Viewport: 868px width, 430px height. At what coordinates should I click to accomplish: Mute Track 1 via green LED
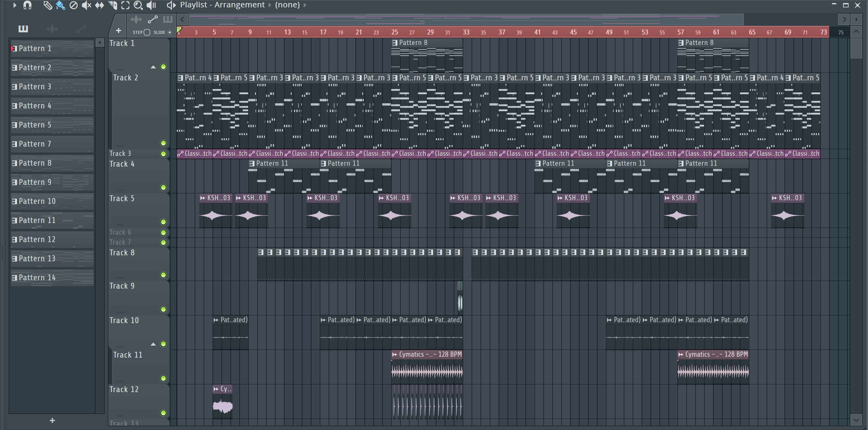pos(164,67)
